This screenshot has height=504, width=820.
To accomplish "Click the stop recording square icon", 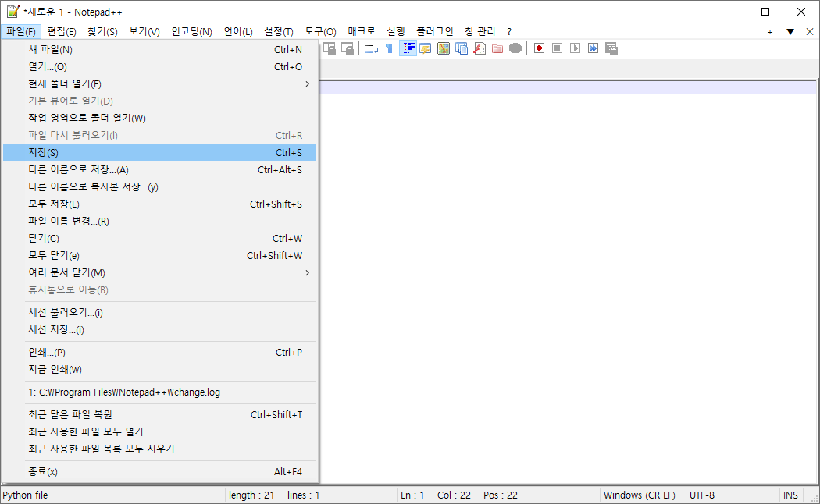I will [558, 48].
